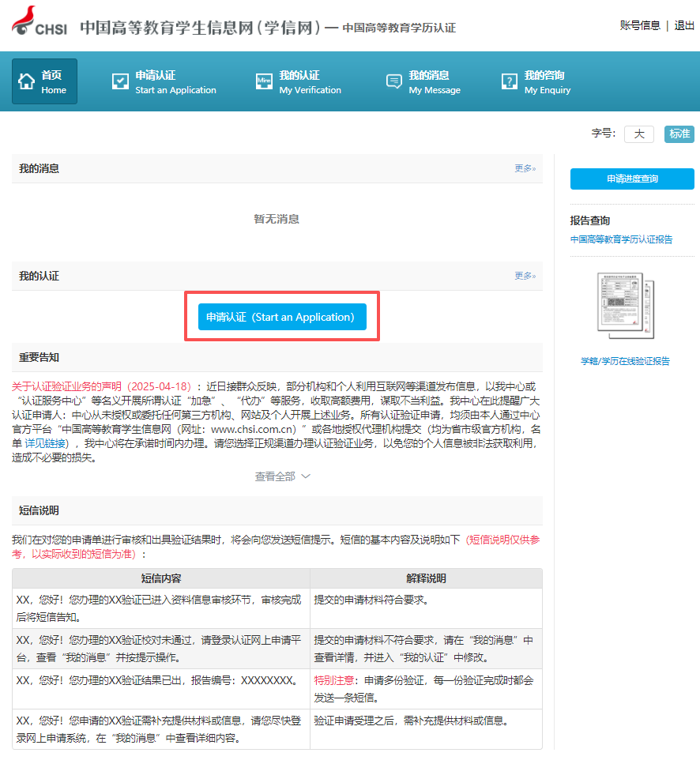The width and height of the screenshot is (700, 779).
Task: Set font size to 标准 (standard)
Action: 679,134
